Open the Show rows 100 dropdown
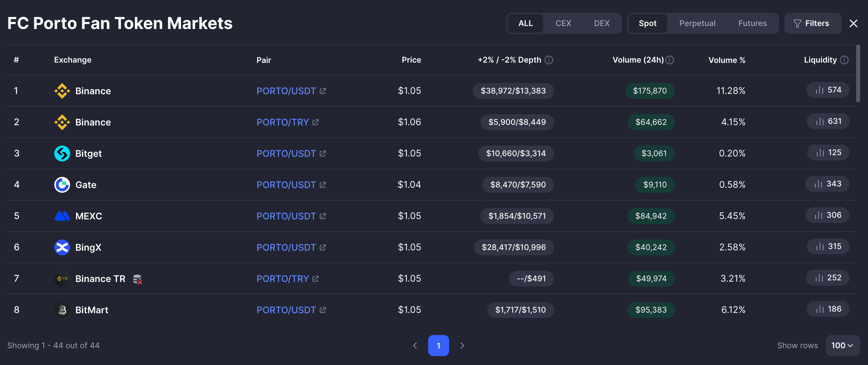This screenshot has width=868, height=365. (x=842, y=345)
